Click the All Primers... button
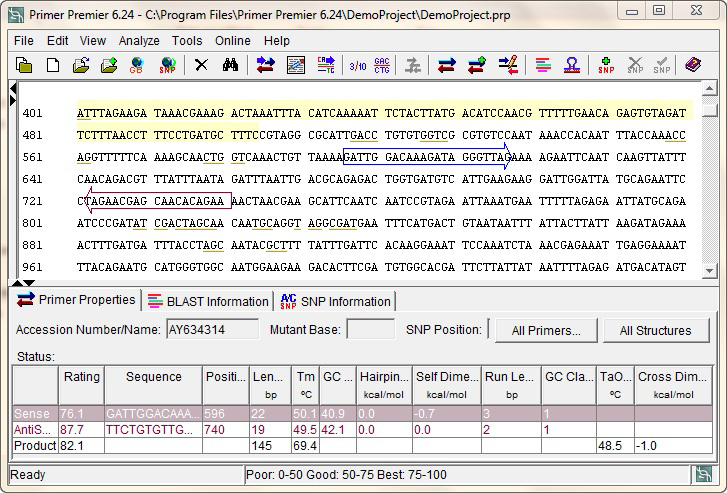This screenshot has width=727, height=493. click(x=546, y=331)
